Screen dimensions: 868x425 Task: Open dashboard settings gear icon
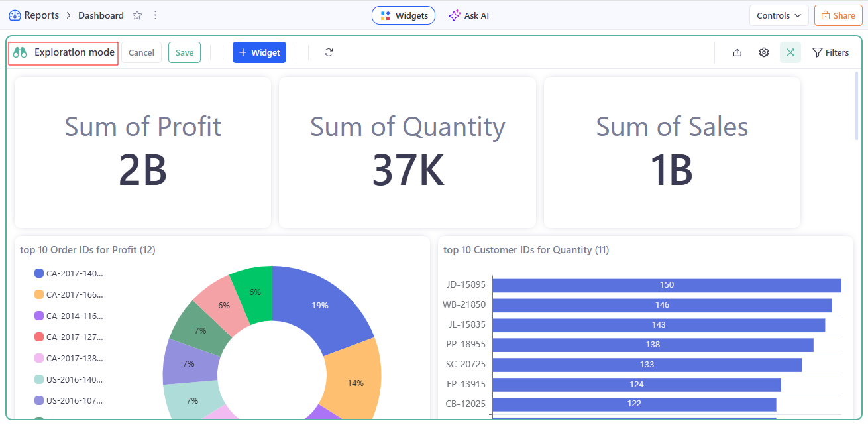pyautogui.click(x=764, y=52)
